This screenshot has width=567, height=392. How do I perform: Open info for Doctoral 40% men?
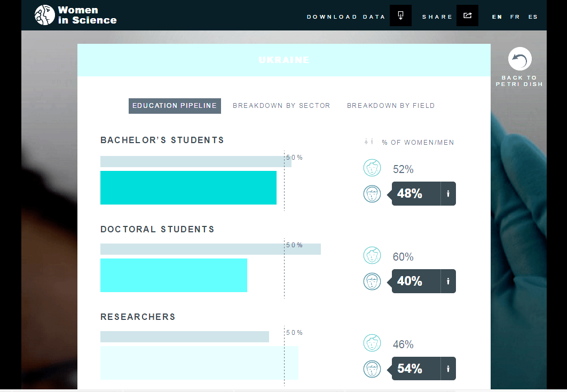448,281
